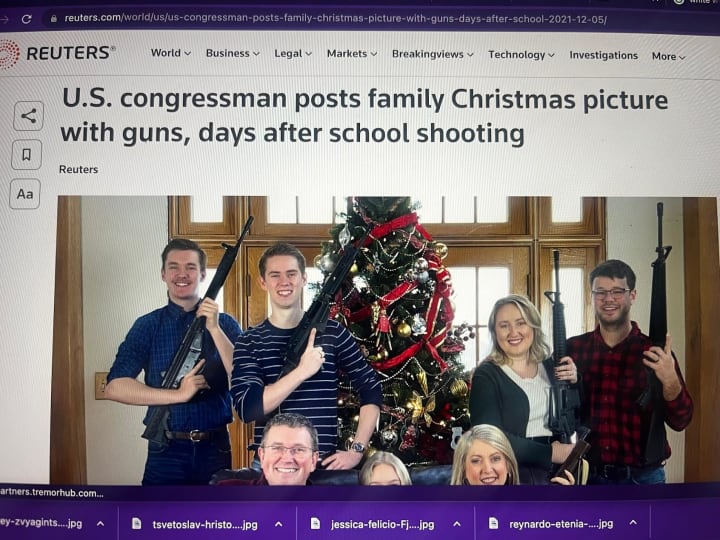The image size is (720, 540).
Task: Open the Aa text size control
Action: [25, 194]
